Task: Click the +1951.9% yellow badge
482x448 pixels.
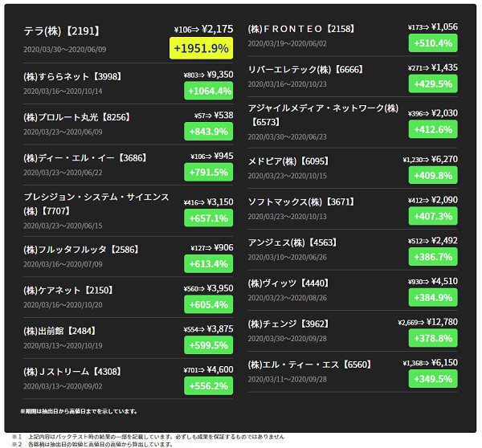Action: pos(201,48)
